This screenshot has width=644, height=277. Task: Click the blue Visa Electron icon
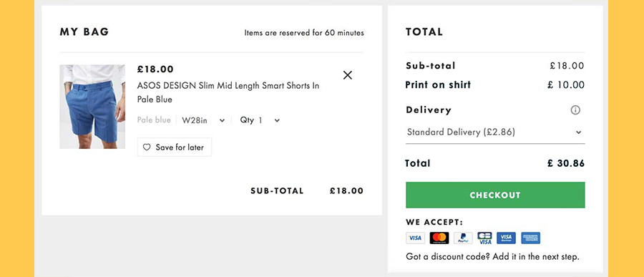(506, 238)
